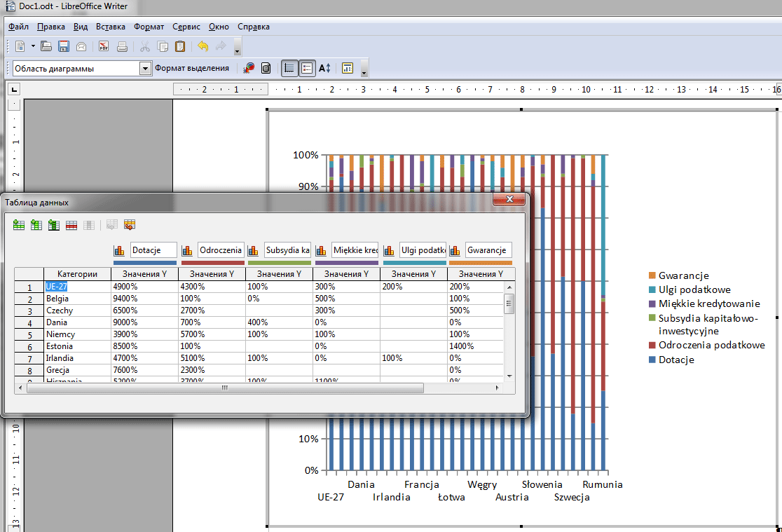Click the Dotacje legend entry in chart

coord(671,360)
